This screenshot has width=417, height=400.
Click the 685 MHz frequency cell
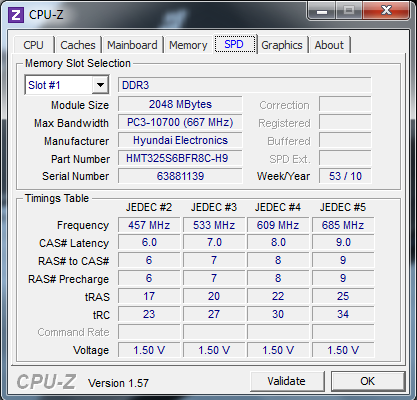(x=343, y=225)
